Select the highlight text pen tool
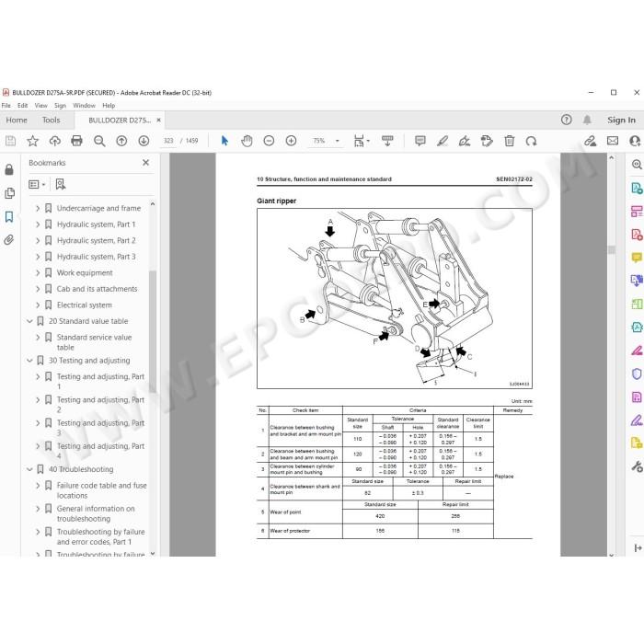 click(443, 141)
